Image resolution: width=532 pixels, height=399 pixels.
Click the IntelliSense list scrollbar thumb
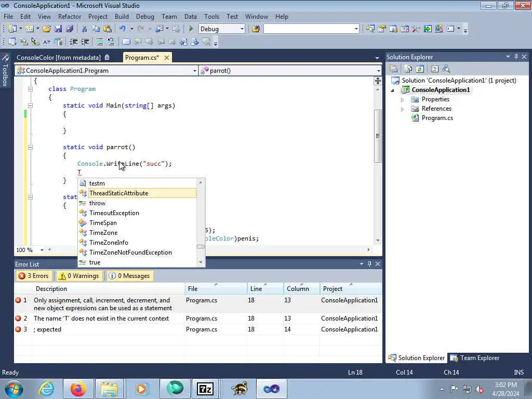201,246
